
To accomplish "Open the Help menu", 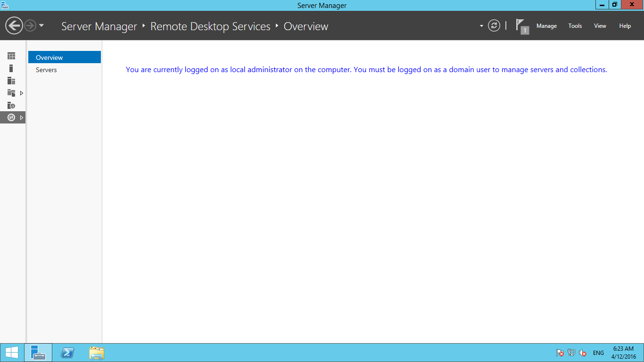I will (625, 26).
